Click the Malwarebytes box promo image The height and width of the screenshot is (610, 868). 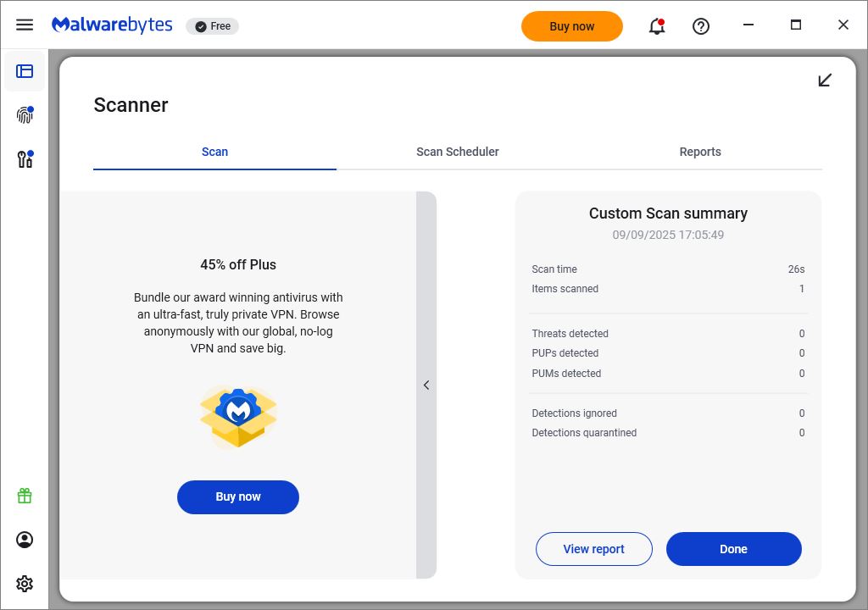[x=238, y=417]
